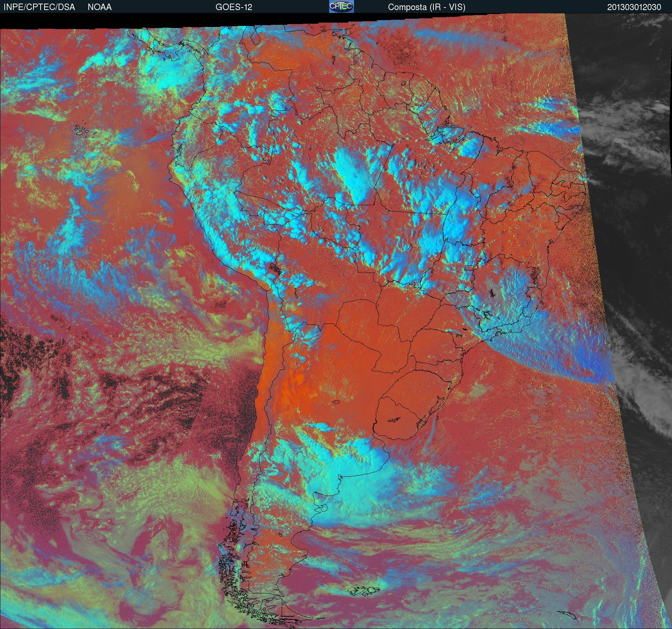Click the Composta (IR - VIS) title
The height and width of the screenshot is (629, 672).
[x=427, y=7]
